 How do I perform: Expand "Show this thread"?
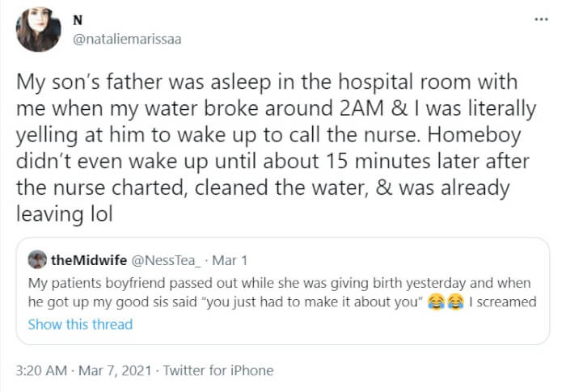coord(80,324)
